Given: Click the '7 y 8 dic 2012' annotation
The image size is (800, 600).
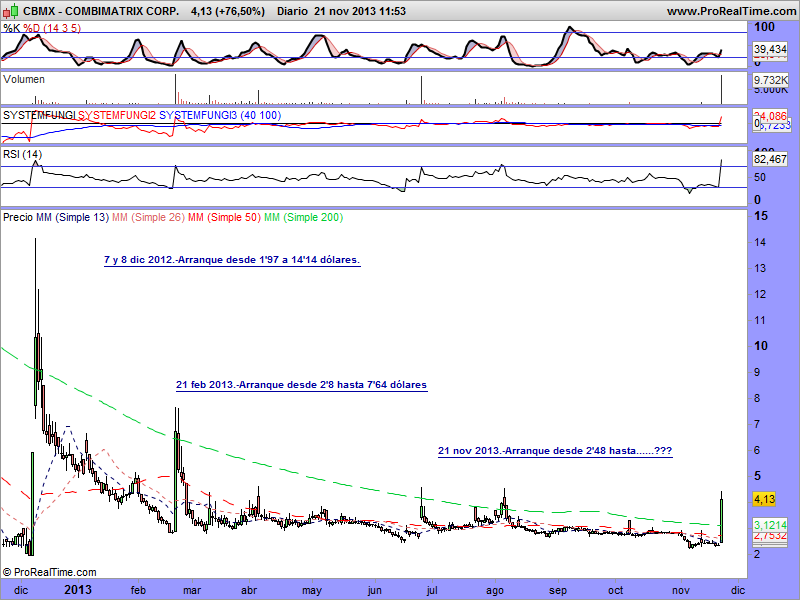Looking at the screenshot, I should 232,260.
